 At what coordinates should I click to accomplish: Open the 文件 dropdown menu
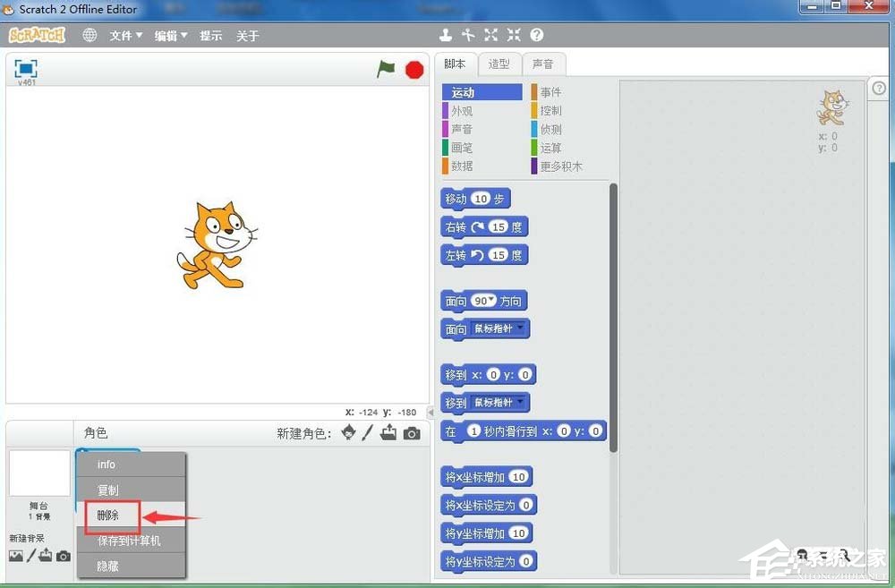[x=124, y=35]
